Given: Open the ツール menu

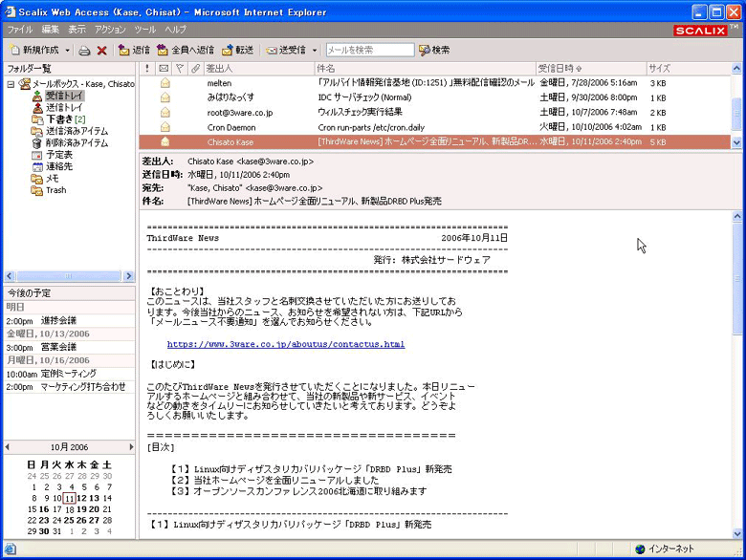Looking at the screenshot, I should 145,30.
